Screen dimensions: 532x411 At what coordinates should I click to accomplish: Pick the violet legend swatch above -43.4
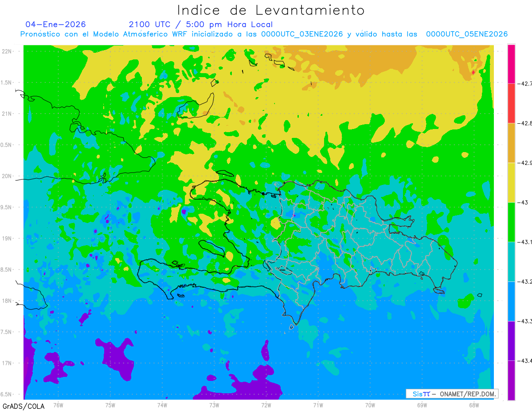click(x=511, y=341)
